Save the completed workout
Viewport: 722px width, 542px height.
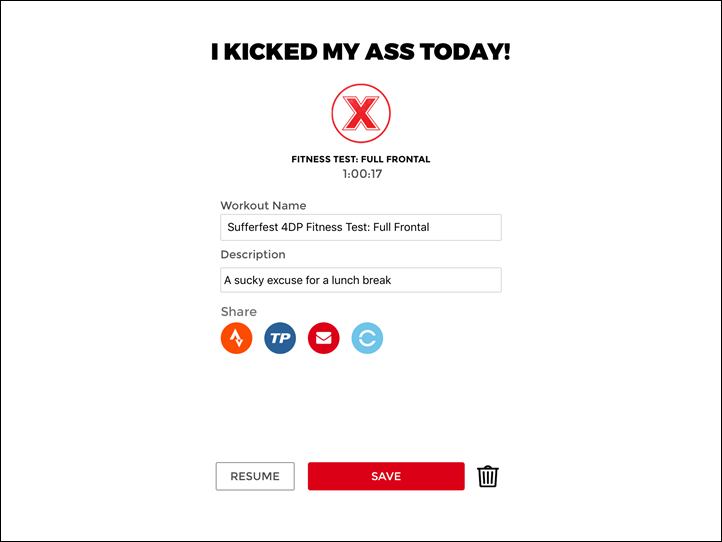[x=386, y=476]
